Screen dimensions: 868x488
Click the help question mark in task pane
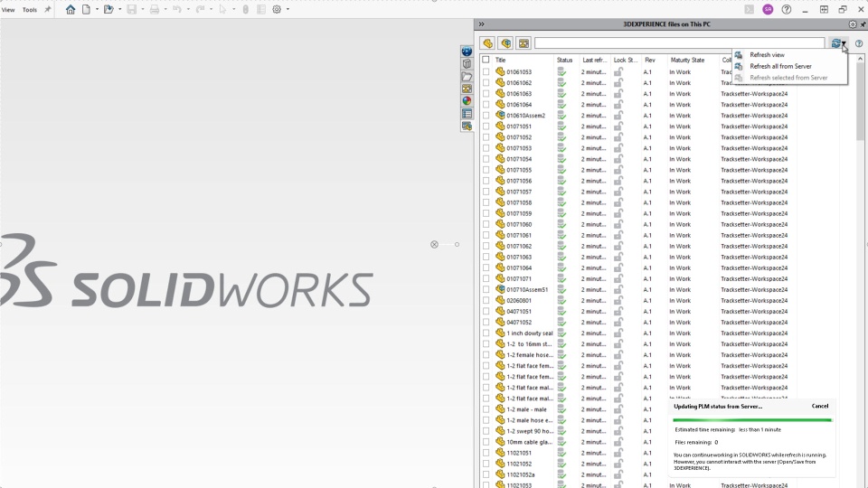[859, 43]
